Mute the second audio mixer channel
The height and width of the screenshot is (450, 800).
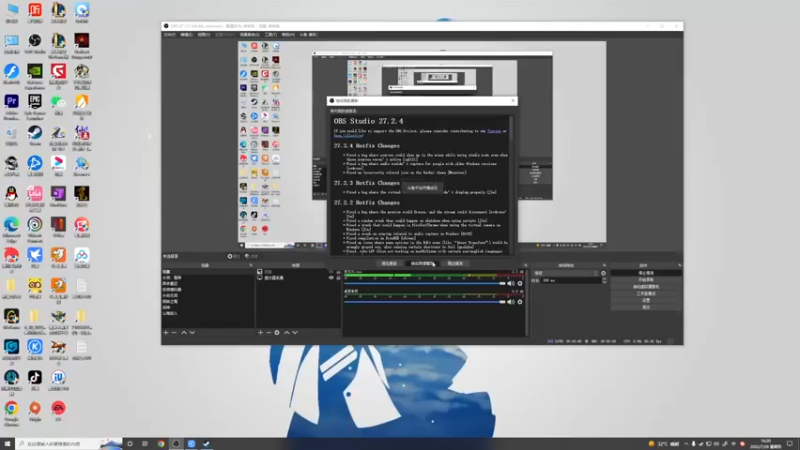coord(511,302)
